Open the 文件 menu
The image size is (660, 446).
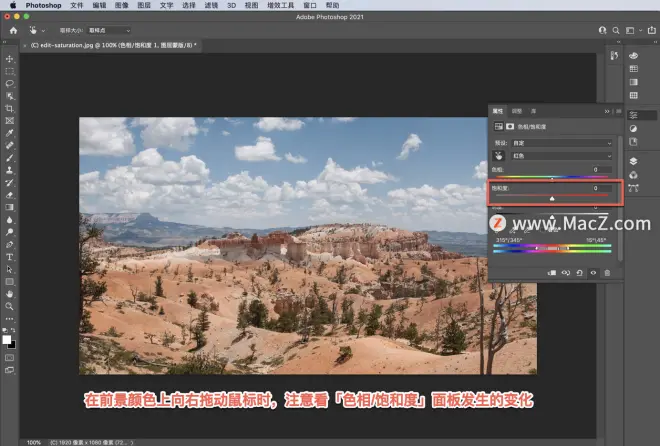click(77, 5)
